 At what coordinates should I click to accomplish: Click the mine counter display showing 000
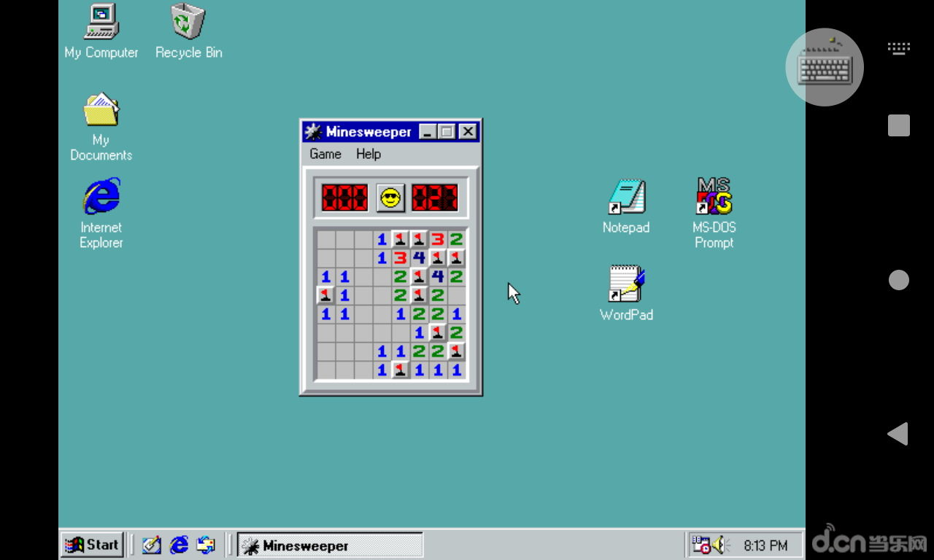(x=344, y=198)
